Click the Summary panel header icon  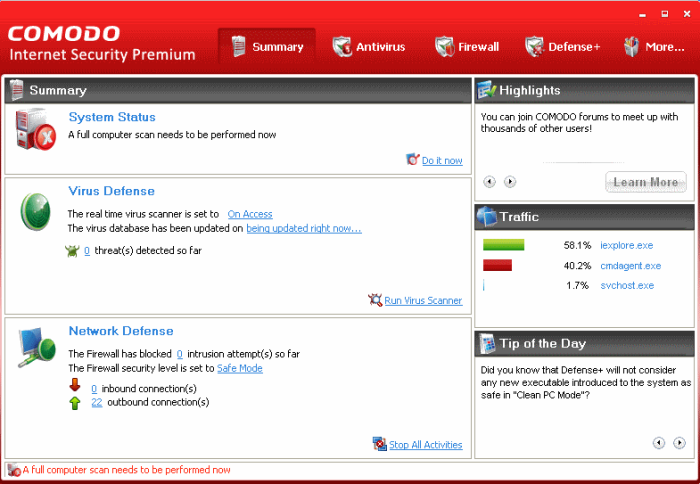tap(17, 90)
